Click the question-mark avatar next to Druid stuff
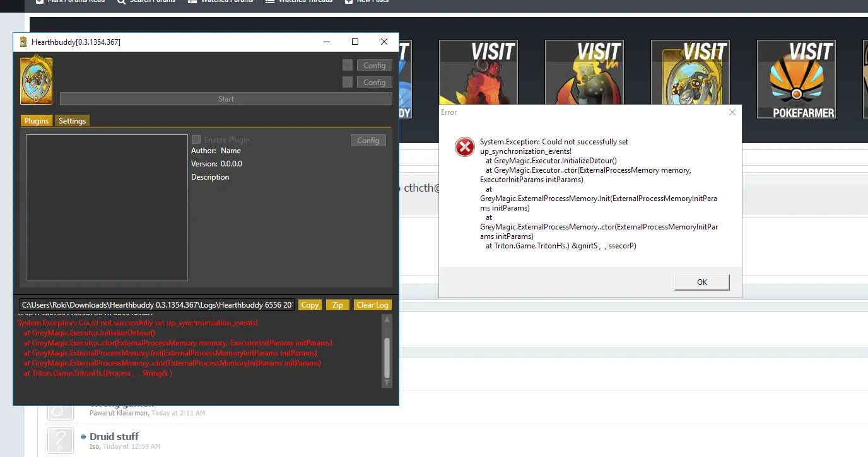The width and height of the screenshot is (868, 457). click(x=61, y=441)
